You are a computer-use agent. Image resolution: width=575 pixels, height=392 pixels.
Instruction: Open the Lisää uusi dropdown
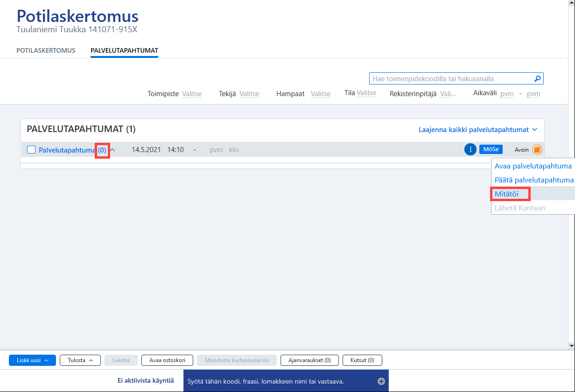click(x=32, y=360)
